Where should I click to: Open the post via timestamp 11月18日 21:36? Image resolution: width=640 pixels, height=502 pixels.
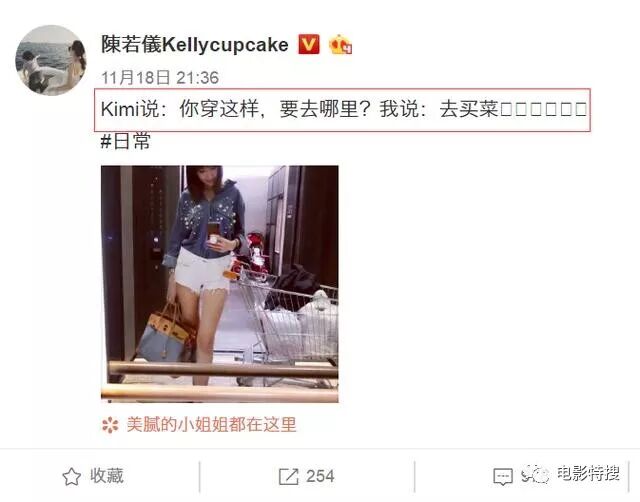click(160, 78)
